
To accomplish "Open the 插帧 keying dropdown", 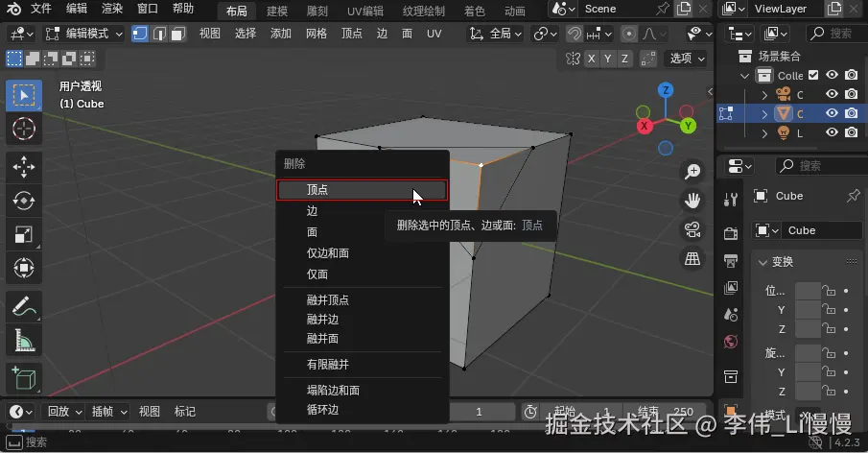I will point(108,412).
